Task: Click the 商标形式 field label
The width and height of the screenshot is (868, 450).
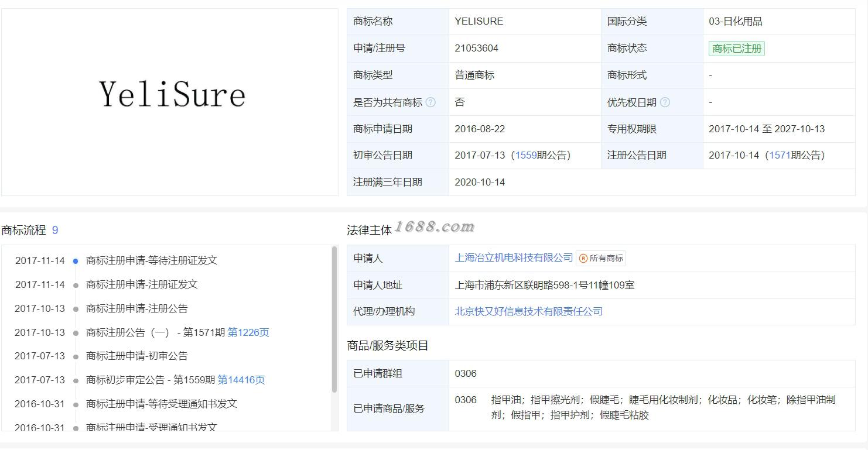Action: (627, 75)
